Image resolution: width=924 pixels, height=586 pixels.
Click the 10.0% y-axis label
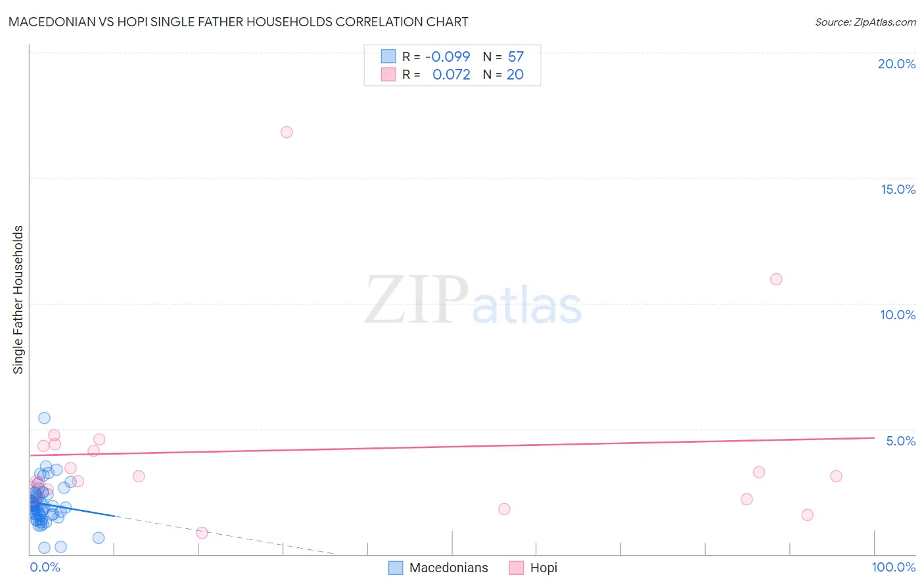tap(898, 315)
